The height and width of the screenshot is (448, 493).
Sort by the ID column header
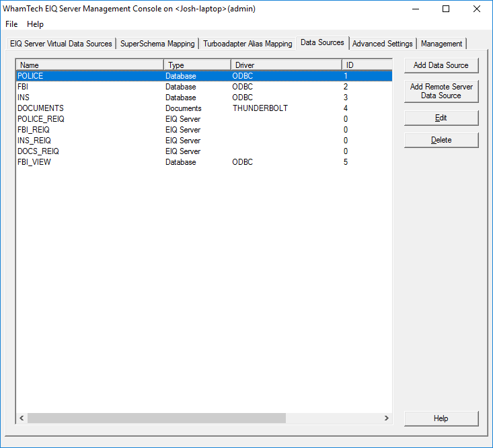coord(367,65)
